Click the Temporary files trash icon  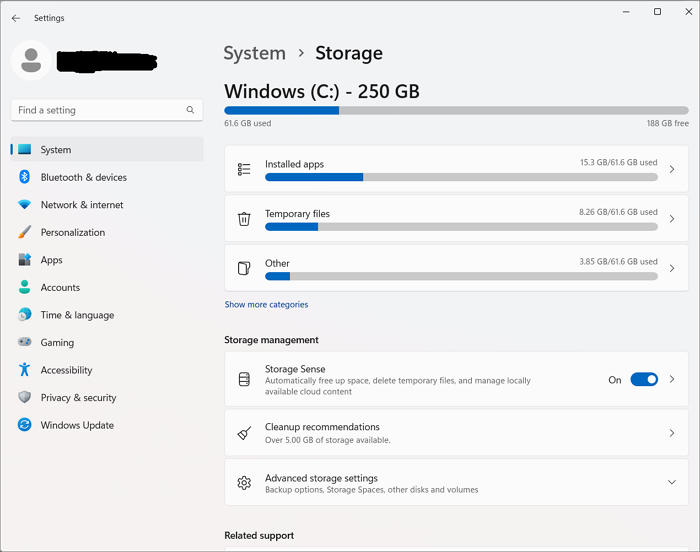pyautogui.click(x=244, y=219)
